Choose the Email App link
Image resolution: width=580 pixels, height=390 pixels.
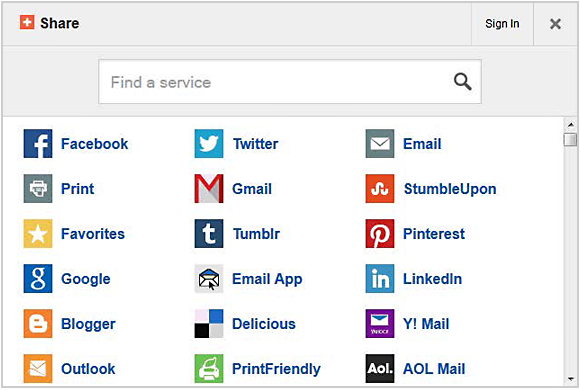pyautogui.click(x=267, y=279)
